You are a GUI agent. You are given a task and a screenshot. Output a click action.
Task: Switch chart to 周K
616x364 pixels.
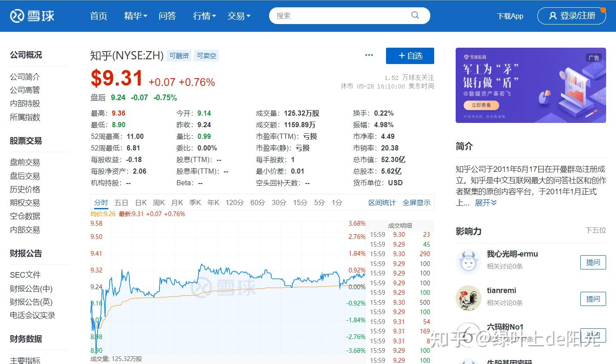[x=159, y=202]
